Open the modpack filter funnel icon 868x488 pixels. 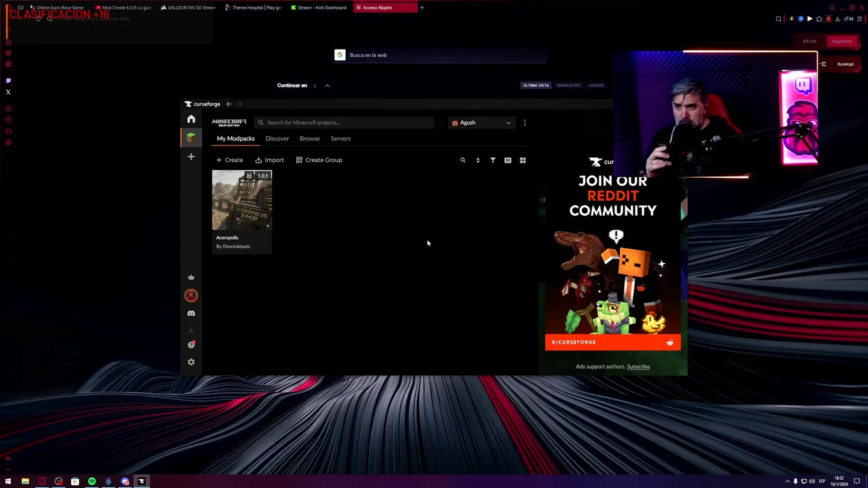(493, 161)
